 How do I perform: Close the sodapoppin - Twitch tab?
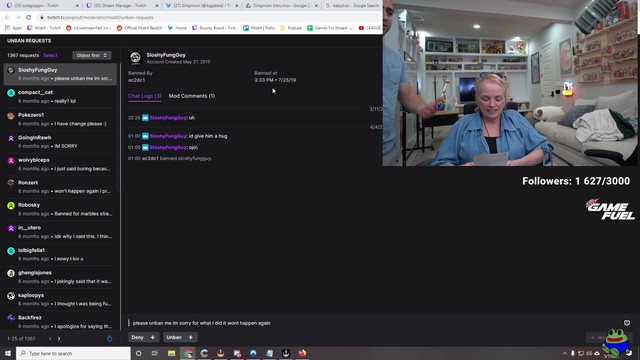(77, 6)
